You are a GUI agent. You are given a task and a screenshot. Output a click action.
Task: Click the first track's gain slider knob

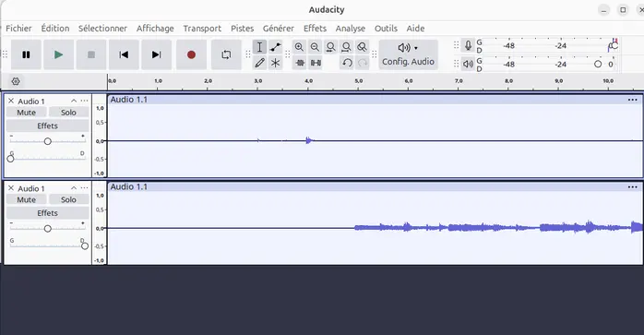click(48, 141)
